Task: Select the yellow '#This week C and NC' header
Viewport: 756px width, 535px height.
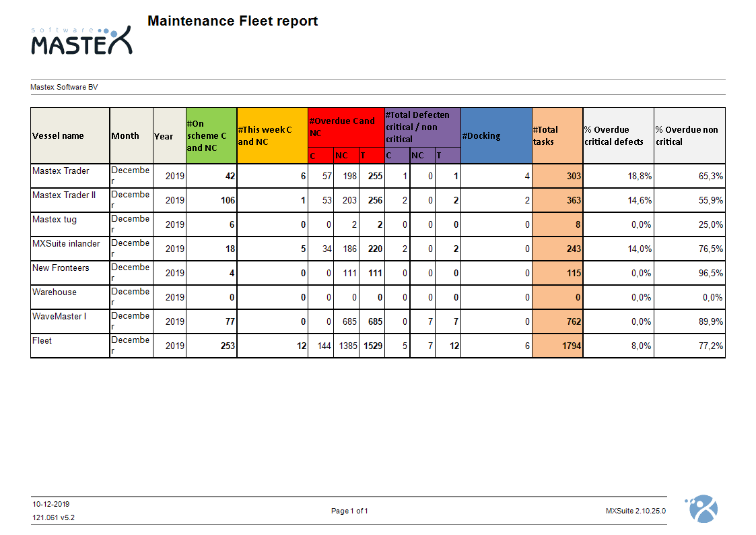Action: point(272,135)
